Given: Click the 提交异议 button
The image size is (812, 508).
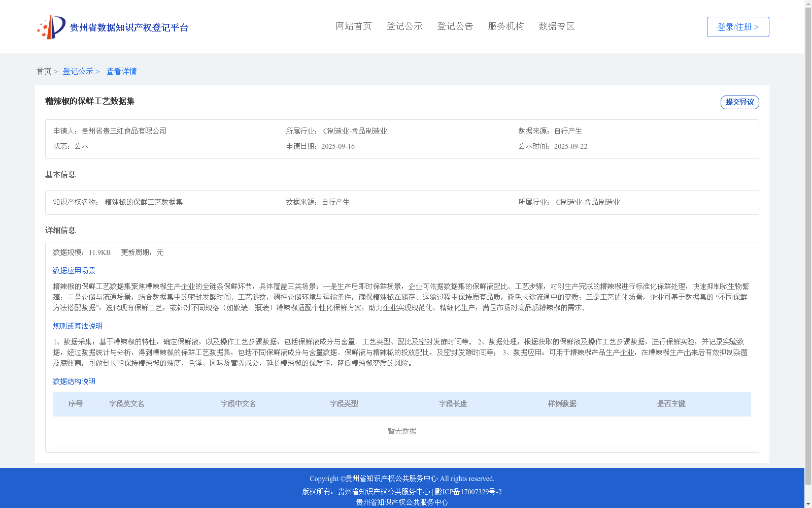Looking at the screenshot, I should 740,102.
